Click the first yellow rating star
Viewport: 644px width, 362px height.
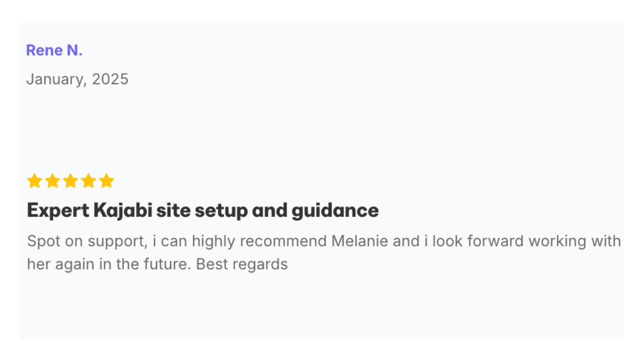pyautogui.click(x=34, y=181)
